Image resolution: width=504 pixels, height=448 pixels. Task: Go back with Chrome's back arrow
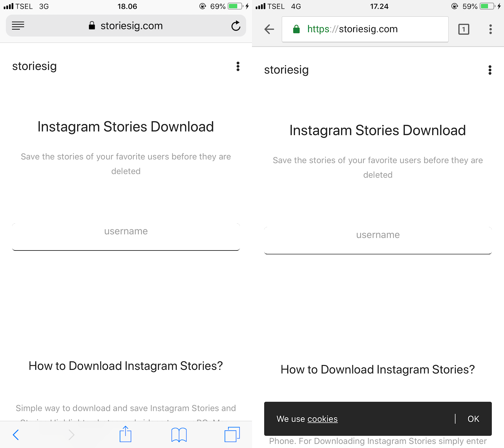coord(269,29)
